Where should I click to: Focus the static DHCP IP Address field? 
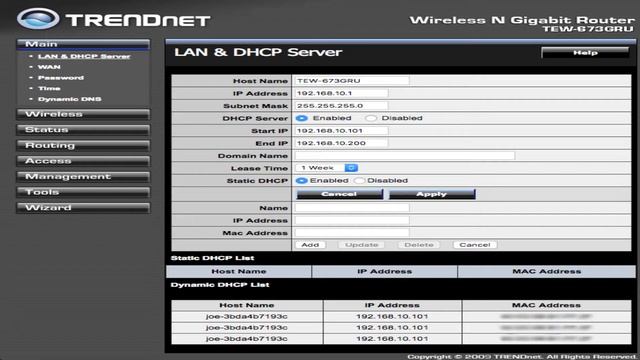tap(352, 220)
